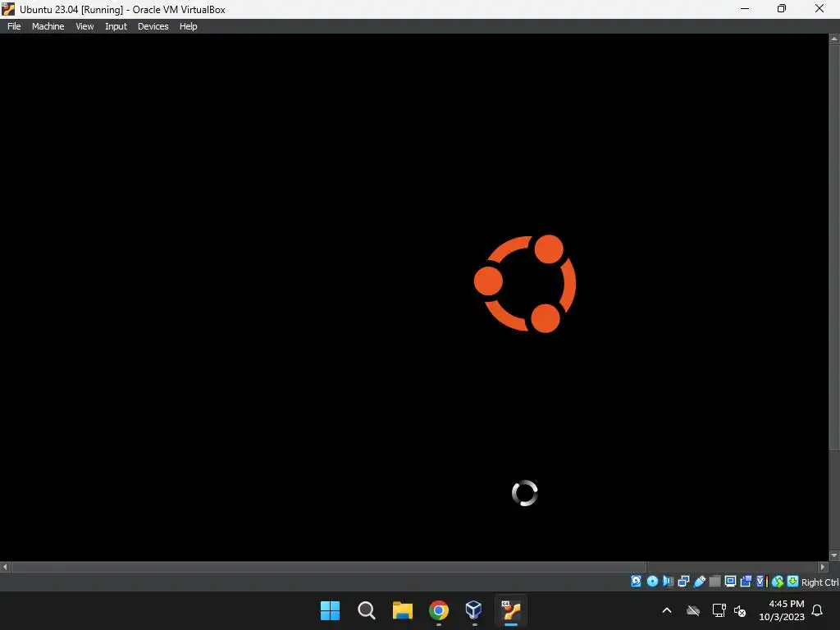Click the optical disk indicator icon
The height and width of the screenshot is (630, 840).
pyautogui.click(x=652, y=582)
